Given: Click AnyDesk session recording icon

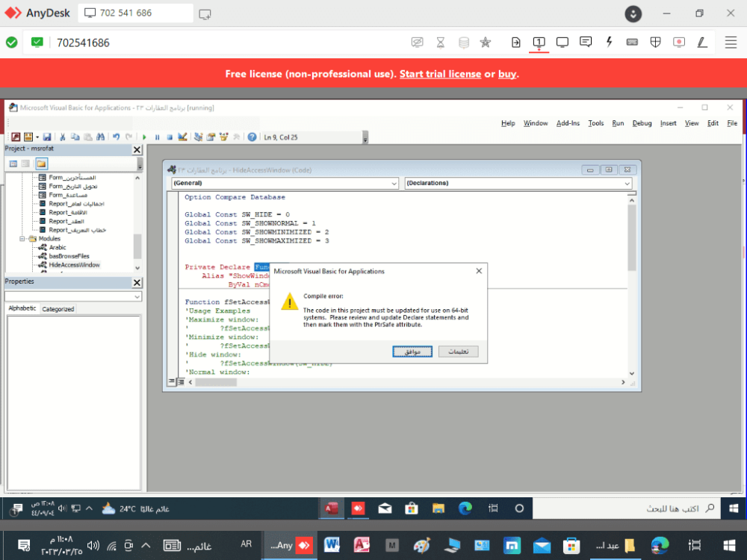Looking at the screenshot, I should (679, 43).
